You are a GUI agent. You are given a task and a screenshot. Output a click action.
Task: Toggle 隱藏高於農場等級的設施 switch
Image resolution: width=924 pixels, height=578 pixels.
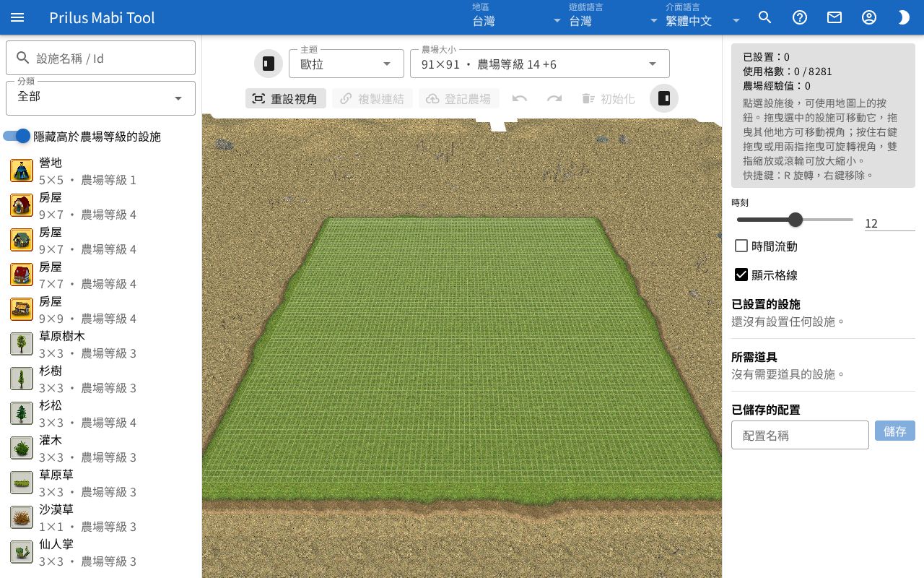[x=17, y=136]
